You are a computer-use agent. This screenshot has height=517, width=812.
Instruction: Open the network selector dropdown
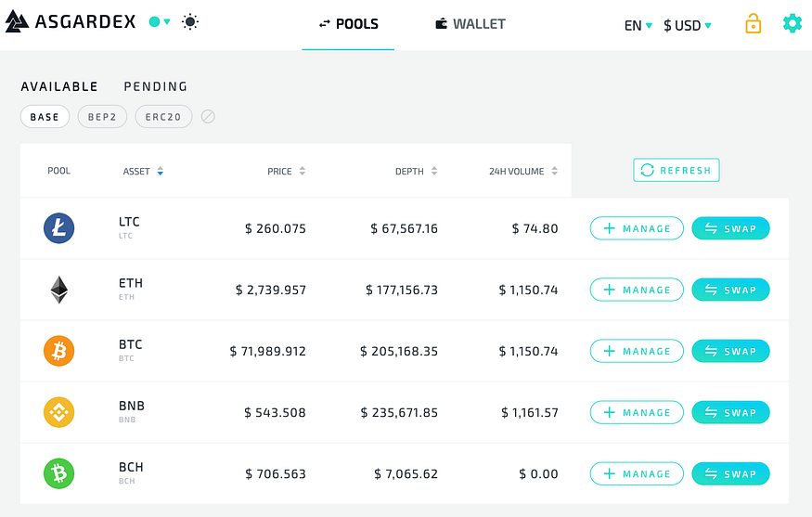point(160,21)
